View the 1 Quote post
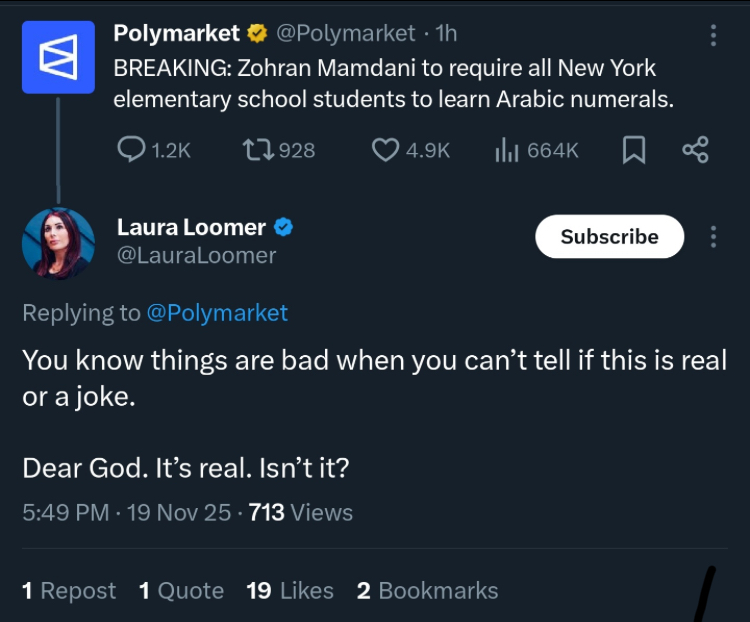This screenshot has width=750, height=622. (x=181, y=591)
